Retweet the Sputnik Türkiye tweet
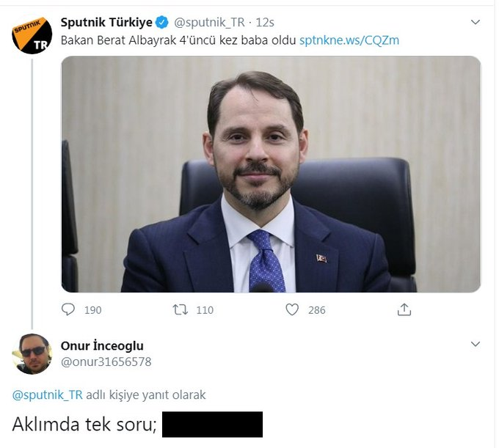The image size is (499, 448). pos(180,309)
